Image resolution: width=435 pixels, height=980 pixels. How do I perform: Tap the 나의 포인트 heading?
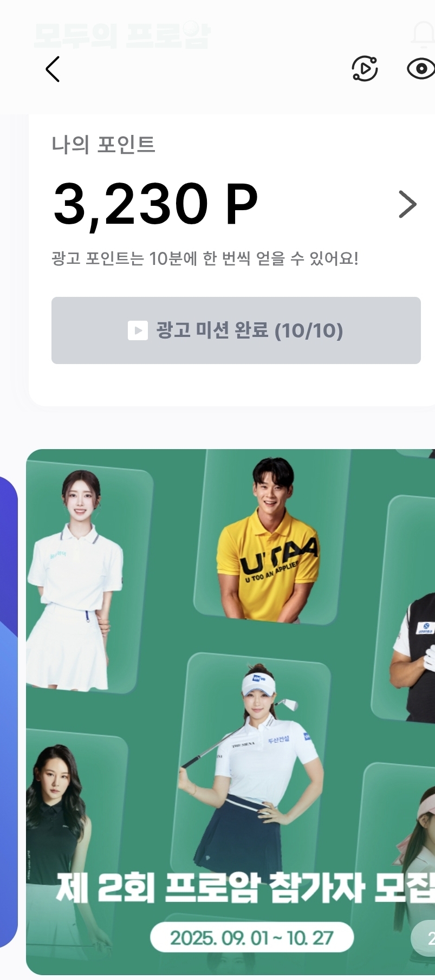[103, 145]
